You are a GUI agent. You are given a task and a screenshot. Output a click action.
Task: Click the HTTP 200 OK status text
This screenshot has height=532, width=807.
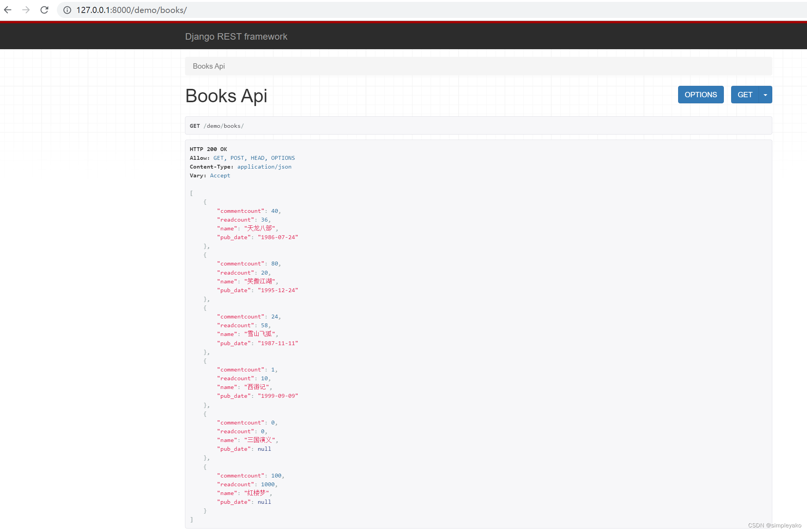[x=209, y=149]
